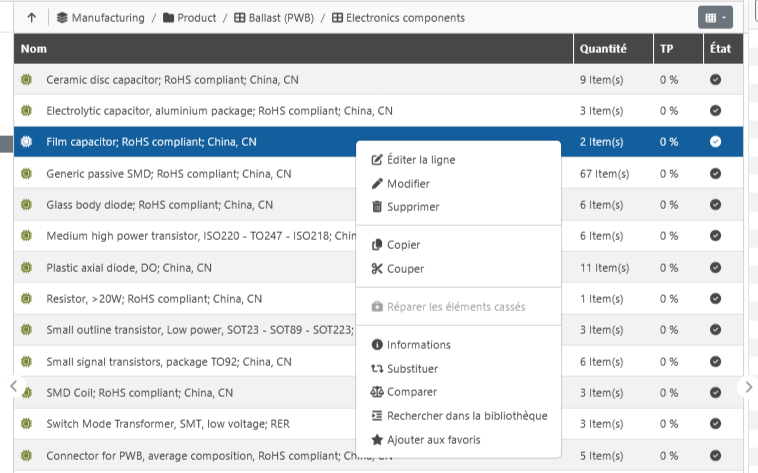Screen dimensions: 758x473
Task: Click the chip icon of Small signal transistors
Action: (27, 361)
